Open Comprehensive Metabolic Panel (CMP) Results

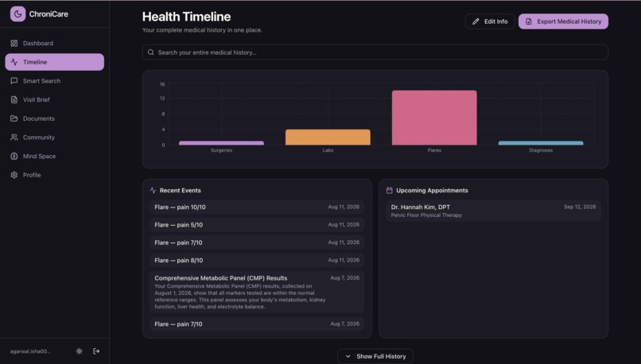click(257, 292)
